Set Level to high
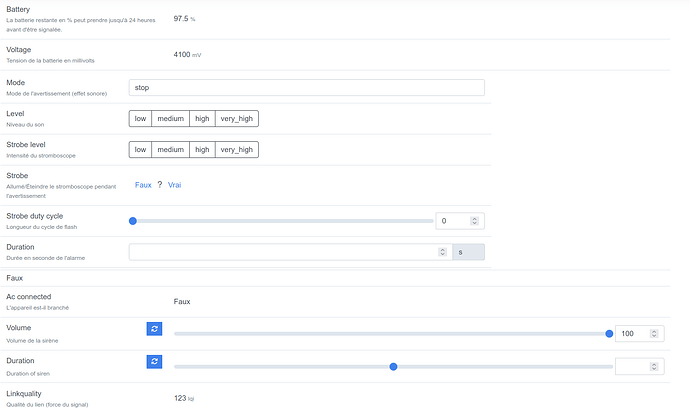 tap(202, 118)
